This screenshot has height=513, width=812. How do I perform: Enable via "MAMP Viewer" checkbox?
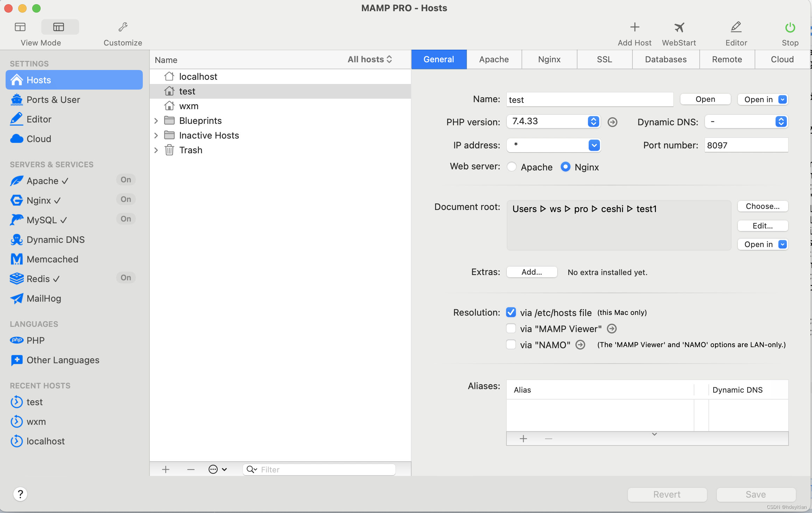pos(511,329)
